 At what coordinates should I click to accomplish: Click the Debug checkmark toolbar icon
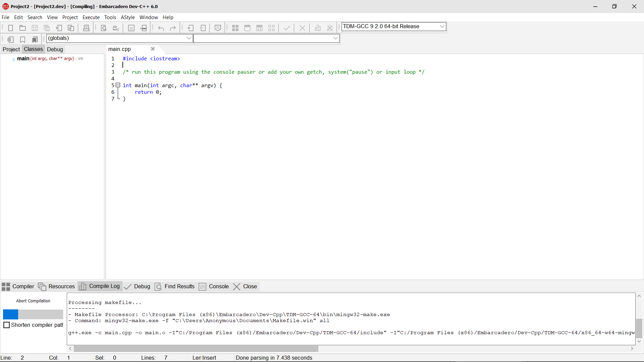[x=286, y=28]
